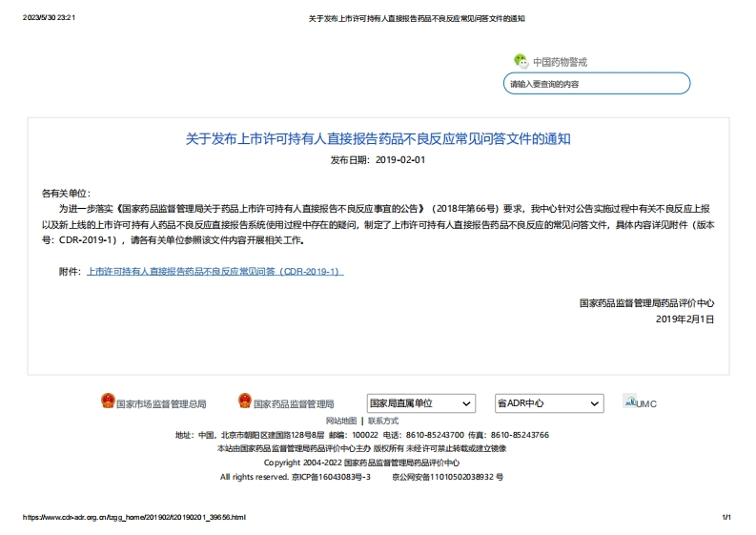The width and height of the screenshot is (756, 535).
Task: Click the print timestamp 2023/5/30 23:21
Action: [49, 17]
